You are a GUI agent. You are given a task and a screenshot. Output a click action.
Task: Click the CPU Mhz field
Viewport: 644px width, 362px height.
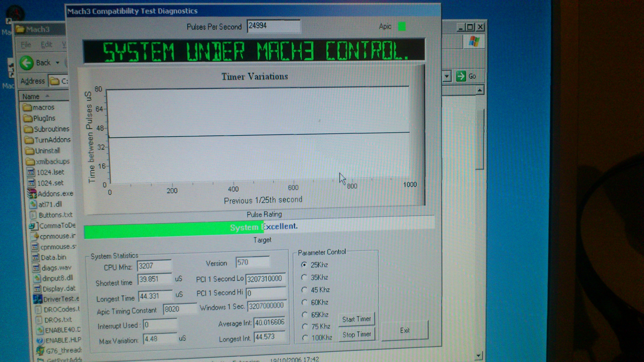[x=154, y=266]
